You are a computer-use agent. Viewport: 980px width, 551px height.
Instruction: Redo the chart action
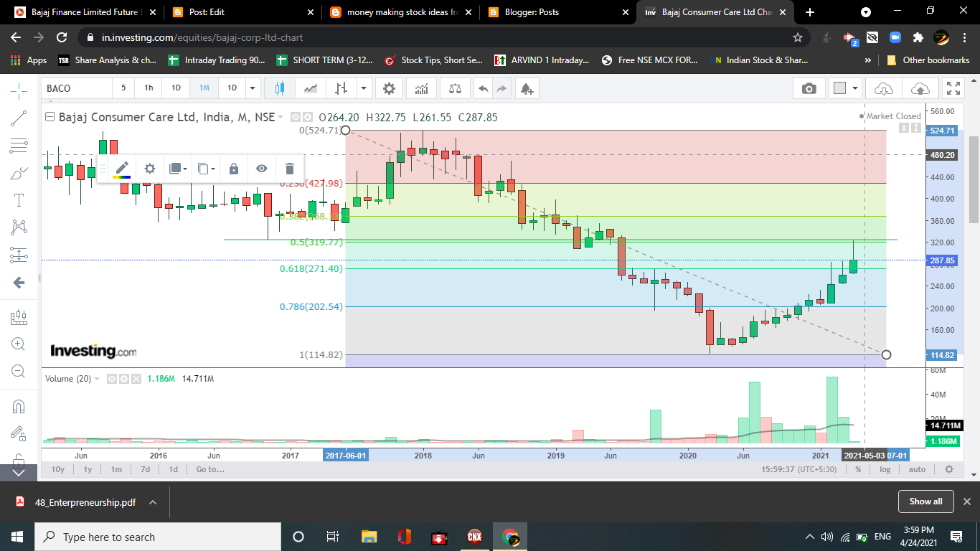(501, 88)
